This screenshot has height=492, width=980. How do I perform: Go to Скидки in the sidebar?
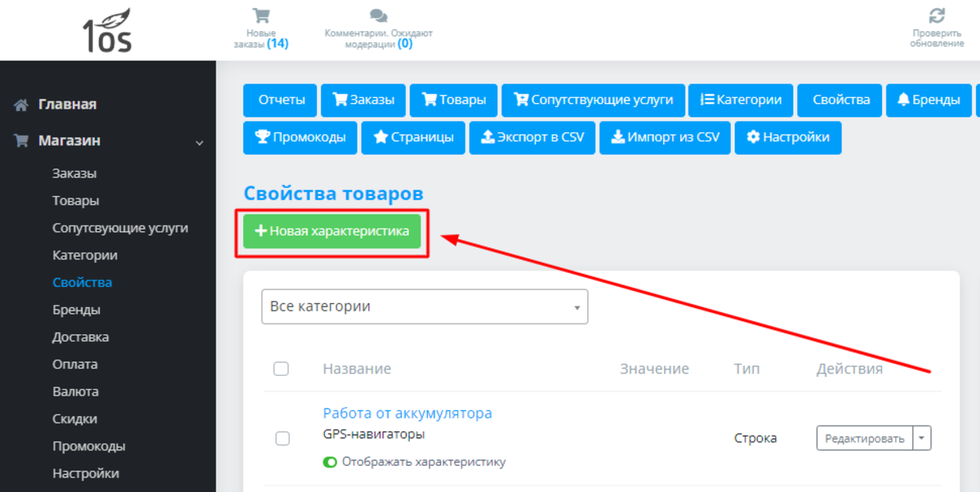pyautogui.click(x=74, y=418)
